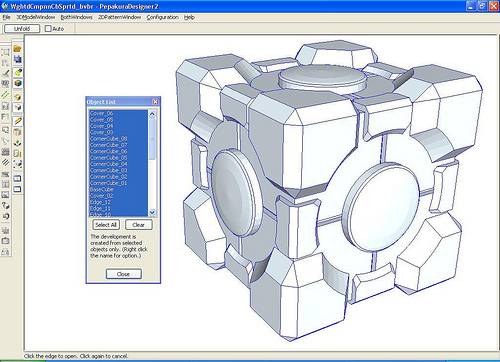Select the yellow pencil edge tool
The width and height of the screenshot is (500, 362).
click(x=17, y=121)
